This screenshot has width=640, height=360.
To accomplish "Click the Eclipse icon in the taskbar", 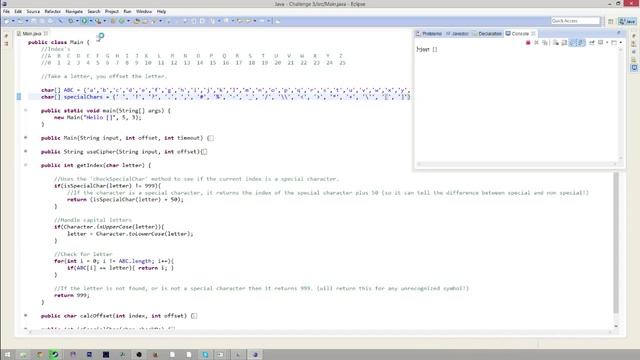I will click(x=255, y=354).
